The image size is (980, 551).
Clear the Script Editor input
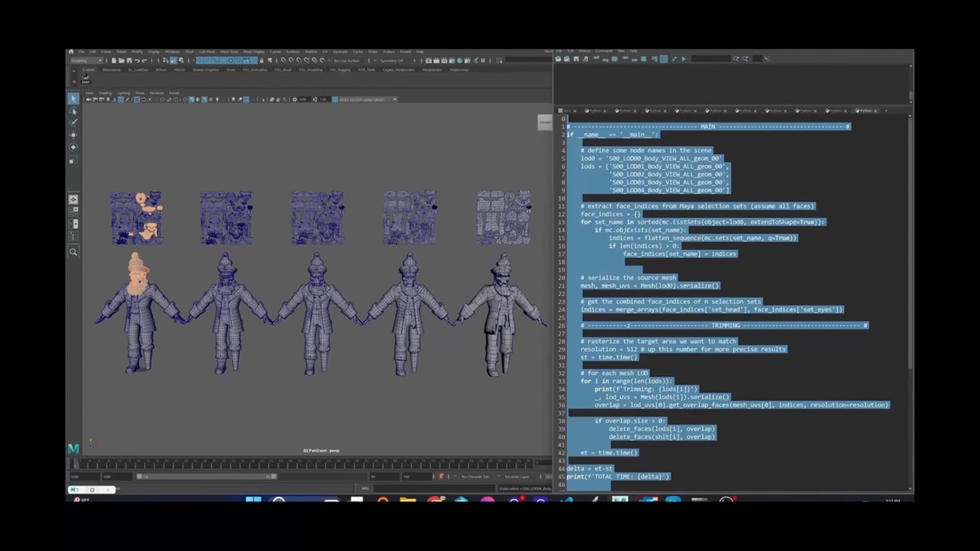point(605,59)
